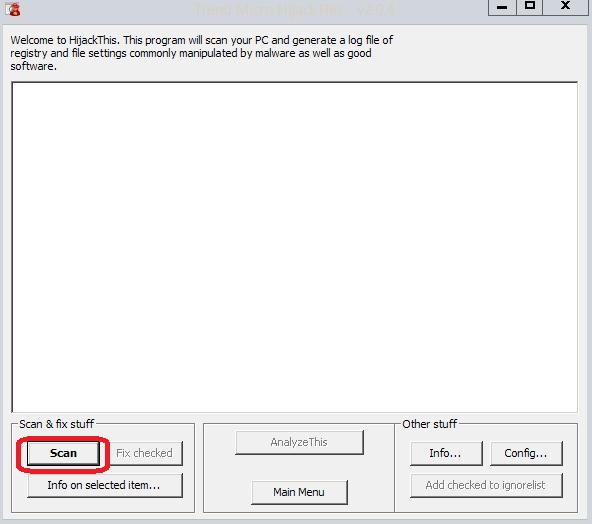Open the Config settings
The height and width of the screenshot is (524, 592).
526,453
